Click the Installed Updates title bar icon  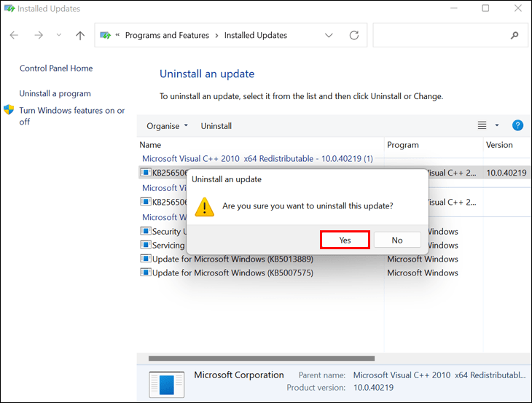pos(9,8)
